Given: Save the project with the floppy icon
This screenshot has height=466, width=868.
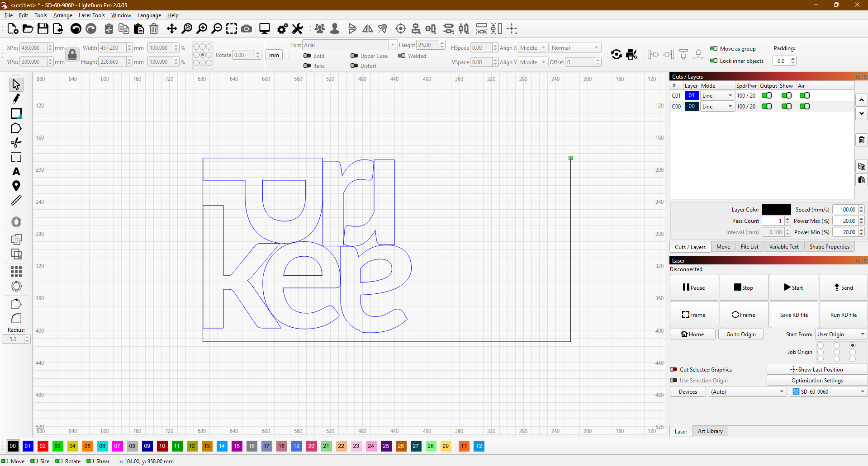Looking at the screenshot, I should pos(43,29).
